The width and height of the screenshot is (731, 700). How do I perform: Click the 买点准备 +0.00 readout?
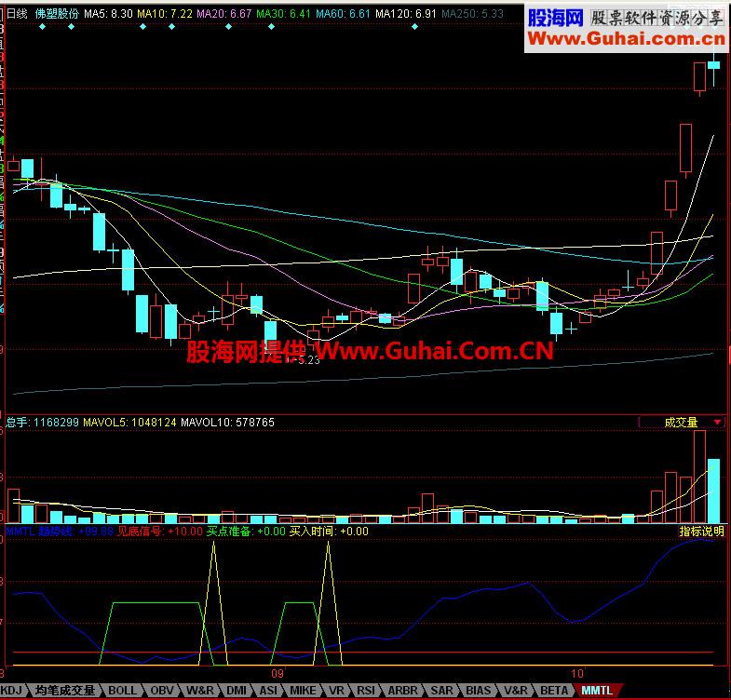click(246, 532)
